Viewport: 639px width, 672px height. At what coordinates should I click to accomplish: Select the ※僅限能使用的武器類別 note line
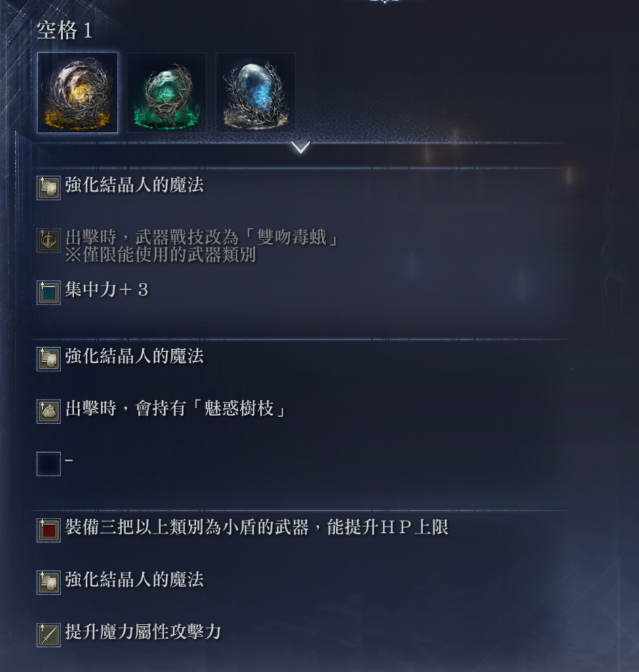pos(161,255)
